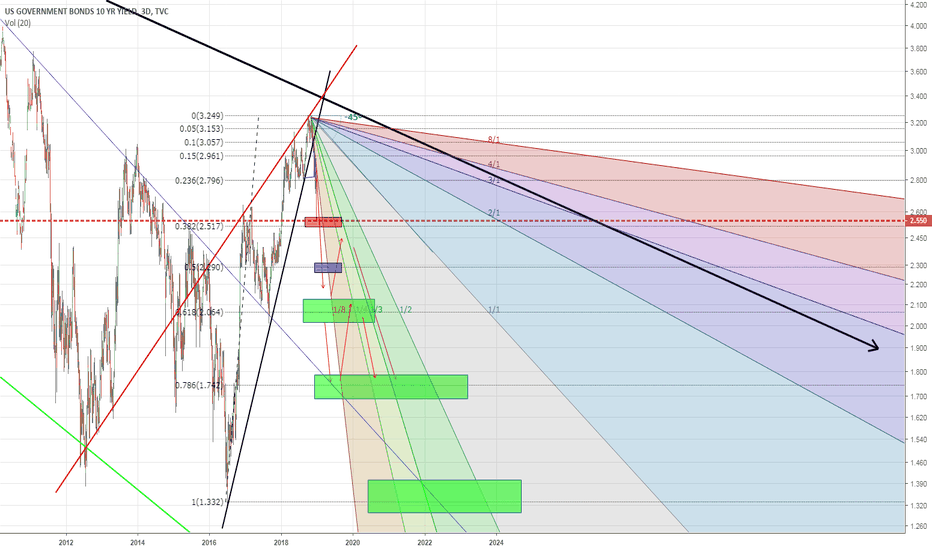Select the 4/1 Gann fan label

(494, 164)
